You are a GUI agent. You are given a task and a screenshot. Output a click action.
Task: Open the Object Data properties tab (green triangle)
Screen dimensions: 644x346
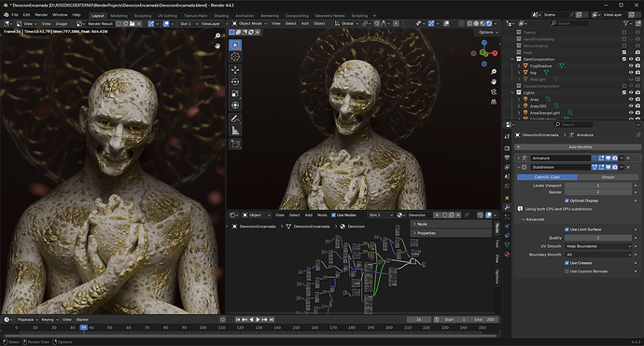click(x=507, y=244)
